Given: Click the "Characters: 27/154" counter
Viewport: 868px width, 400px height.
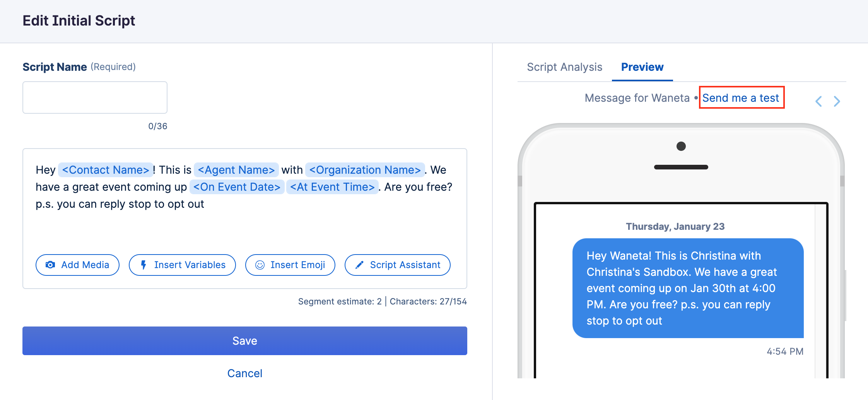Looking at the screenshot, I should click(x=428, y=301).
